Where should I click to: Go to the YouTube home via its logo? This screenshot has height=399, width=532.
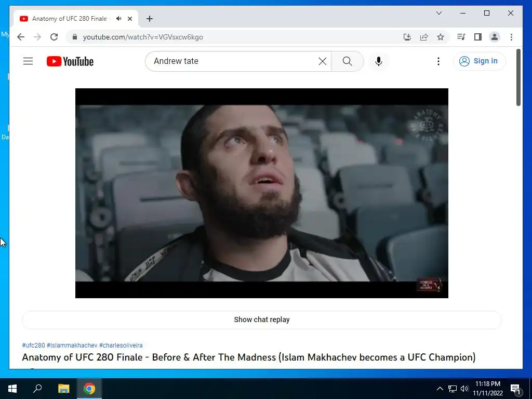[x=70, y=61]
